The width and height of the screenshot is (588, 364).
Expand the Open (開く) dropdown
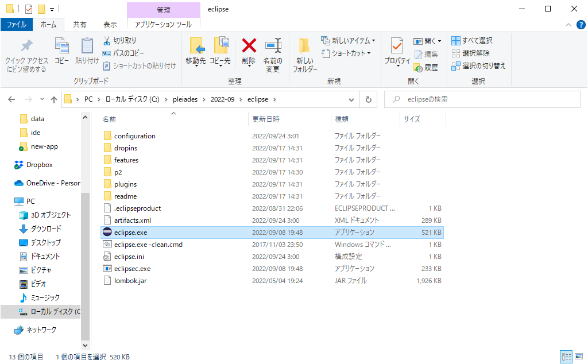[x=439, y=41]
